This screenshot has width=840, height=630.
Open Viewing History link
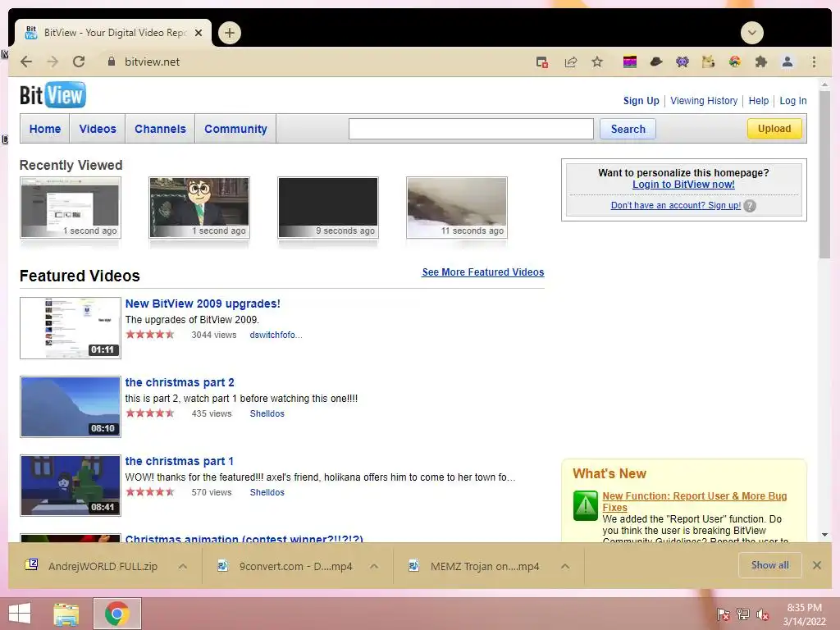pos(704,101)
